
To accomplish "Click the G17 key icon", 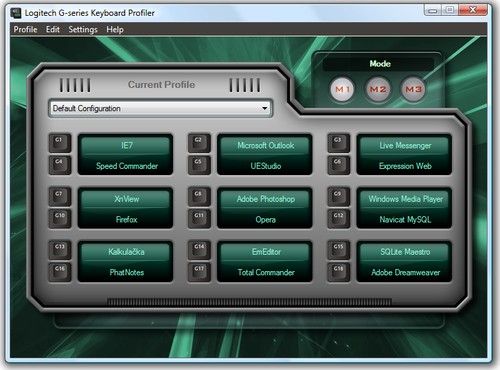I will (199, 272).
